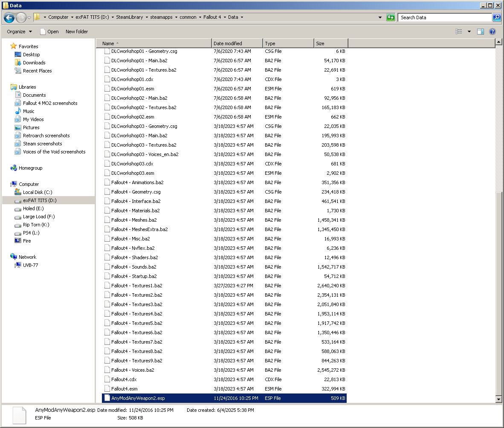Click common in the address path
Viewport: 504px width, 428px height.
click(x=188, y=17)
